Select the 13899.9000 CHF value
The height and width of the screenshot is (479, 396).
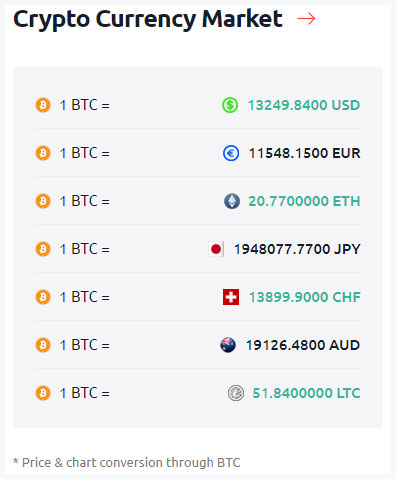pyautogui.click(x=305, y=297)
